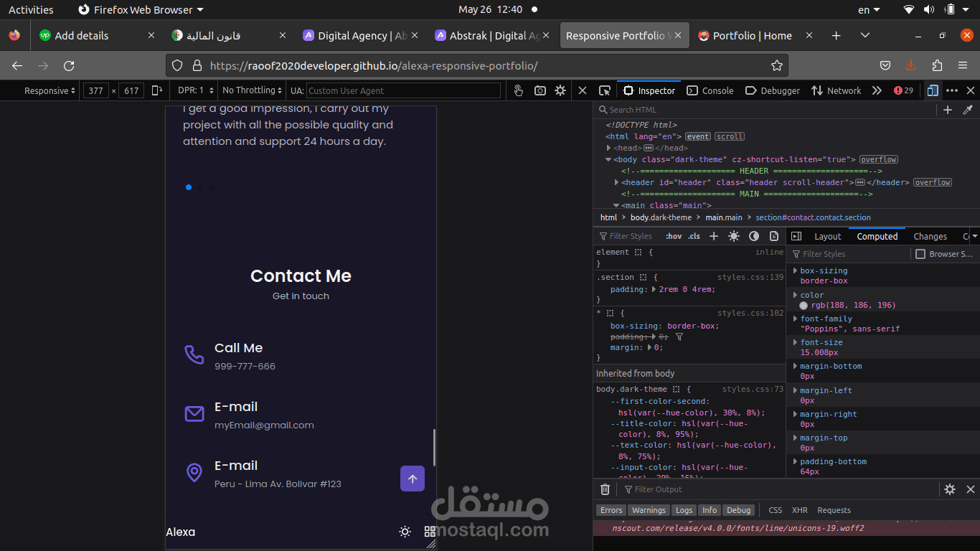The image size is (980, 551).
Task: Switch to Add details browser tab
Action: click(x=97, y=36)
